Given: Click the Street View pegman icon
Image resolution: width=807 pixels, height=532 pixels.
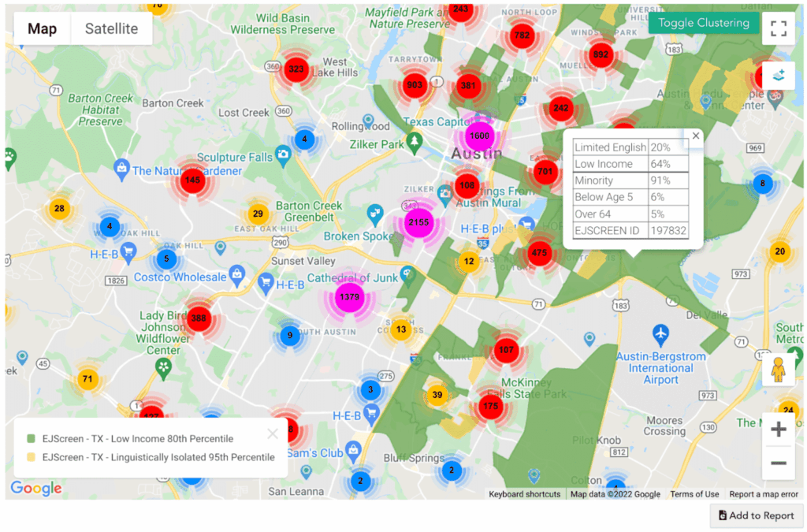Looking at the screenshot, I should [778, 369].
